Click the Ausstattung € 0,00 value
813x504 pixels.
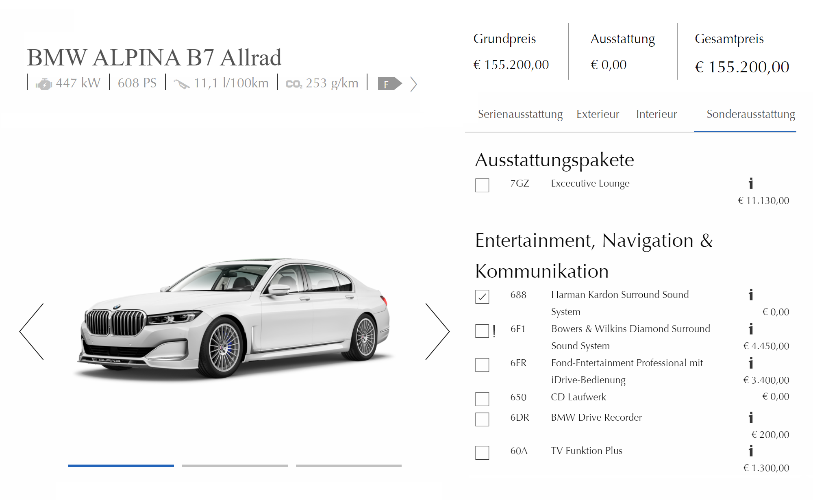click(609, 65)
